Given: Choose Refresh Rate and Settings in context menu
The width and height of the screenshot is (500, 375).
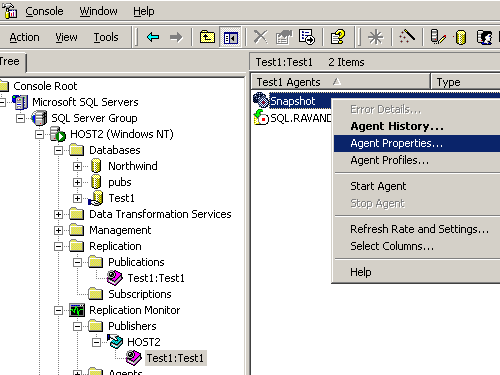Looking at the screenshot, I should coord(417,229).
